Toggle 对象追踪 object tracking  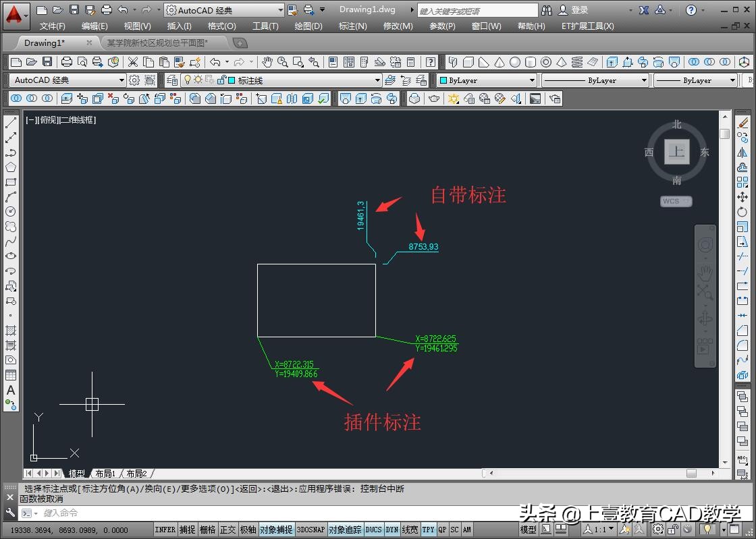[x=345, y=530]
